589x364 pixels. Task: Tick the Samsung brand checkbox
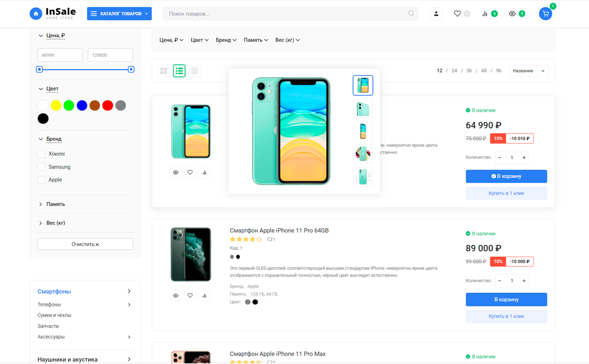41,167
